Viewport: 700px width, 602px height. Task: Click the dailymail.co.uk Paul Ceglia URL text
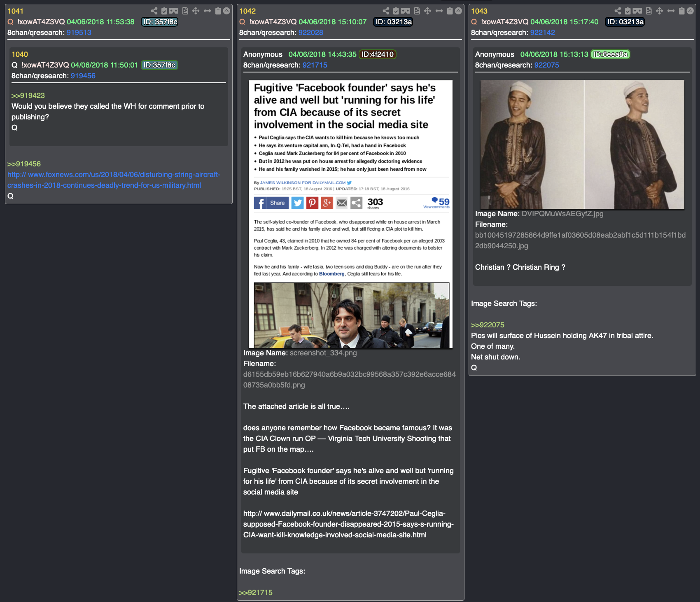click(348, 524)
